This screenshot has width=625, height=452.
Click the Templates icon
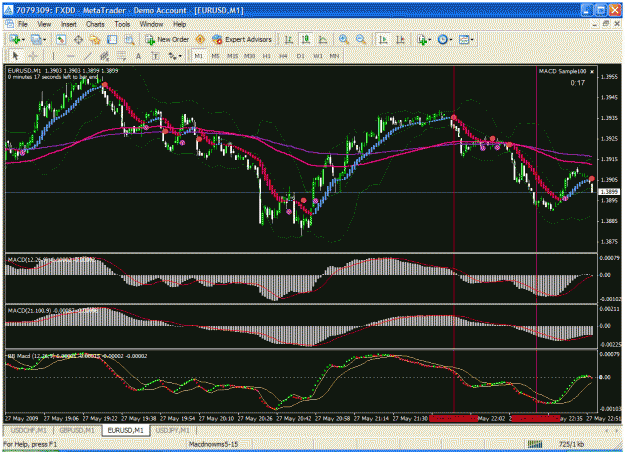(x=464, y=39)
